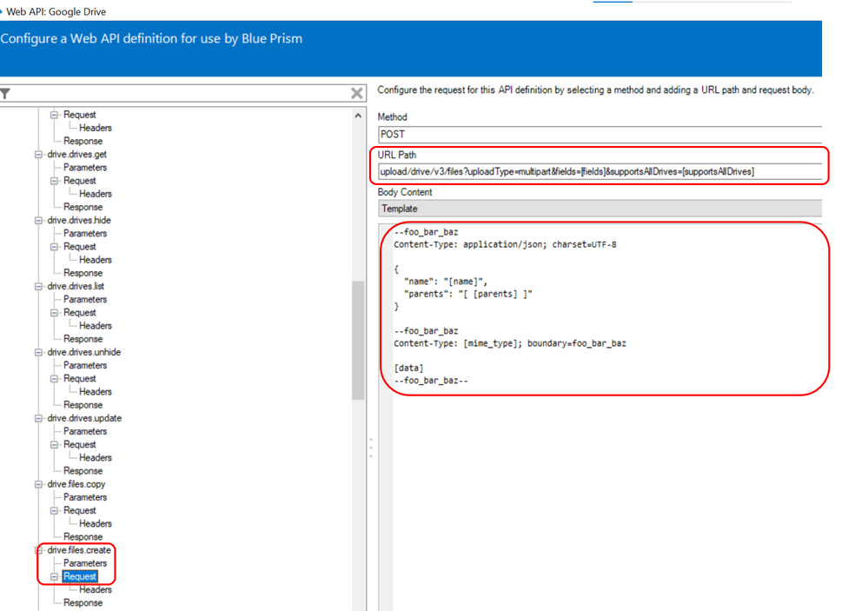The image size is (868, 611).
Task: Collapse Request under drive.drives.get
Action: tap(54, 181)
